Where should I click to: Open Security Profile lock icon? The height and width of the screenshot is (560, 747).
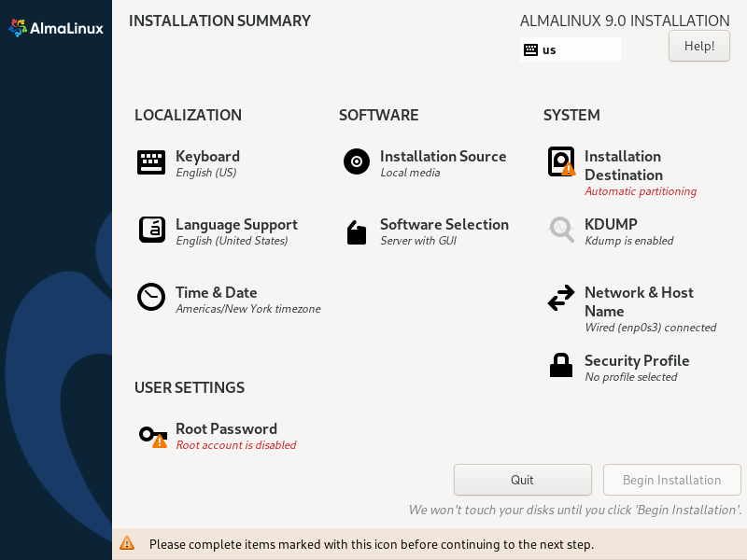(x=561, y=365)
